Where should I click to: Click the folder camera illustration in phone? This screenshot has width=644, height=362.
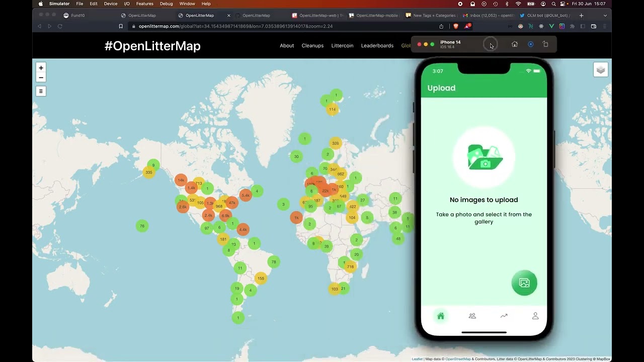[x=484, y=157]
